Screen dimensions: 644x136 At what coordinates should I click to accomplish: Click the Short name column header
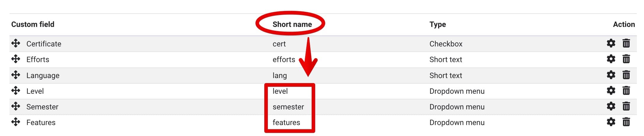pos(292,24)
